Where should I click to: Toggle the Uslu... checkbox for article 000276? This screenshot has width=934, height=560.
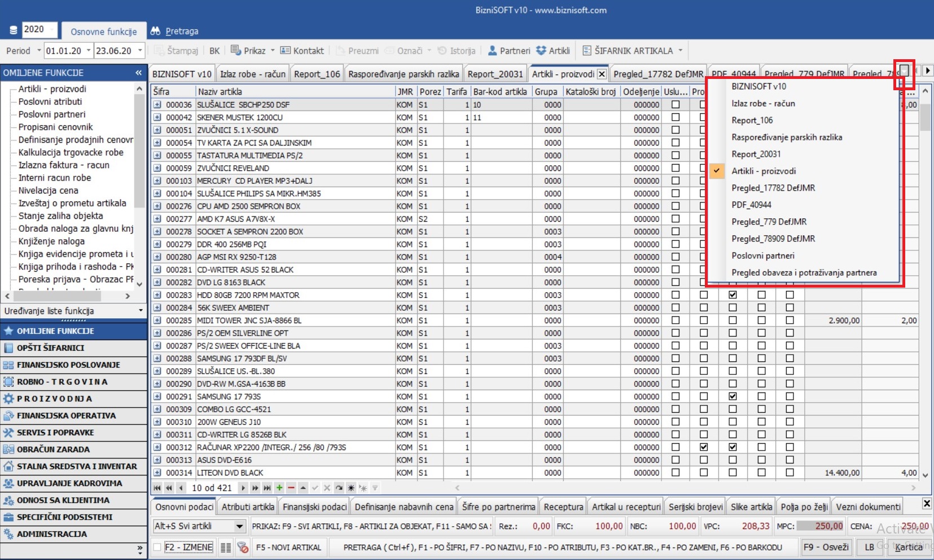pyautogui.click(x=676, y=206)
